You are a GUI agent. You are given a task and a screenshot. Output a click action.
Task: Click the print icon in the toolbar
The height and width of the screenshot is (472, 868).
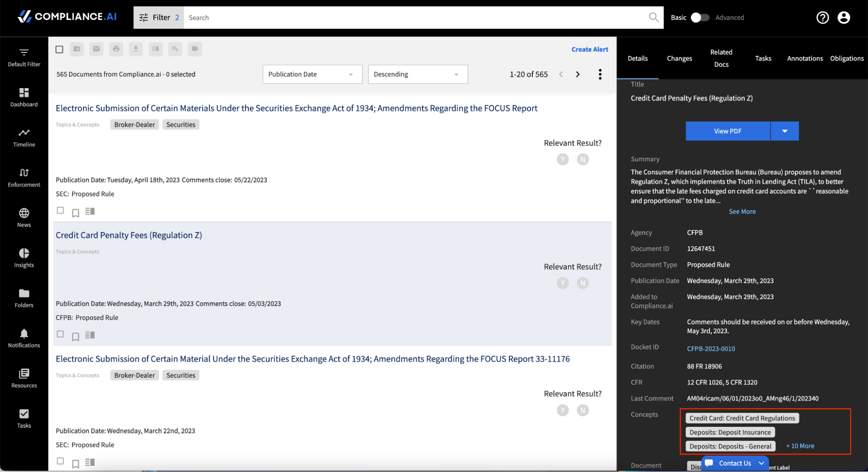116,49
